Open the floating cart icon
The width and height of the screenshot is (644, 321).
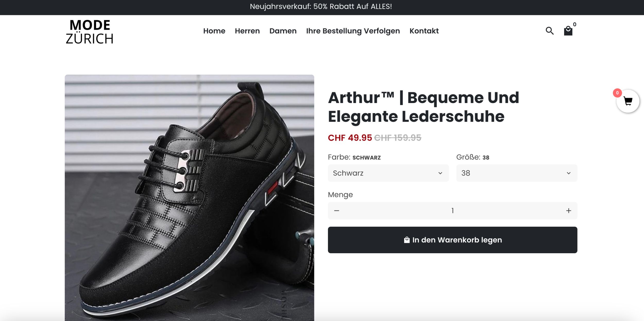coord(628,101)
